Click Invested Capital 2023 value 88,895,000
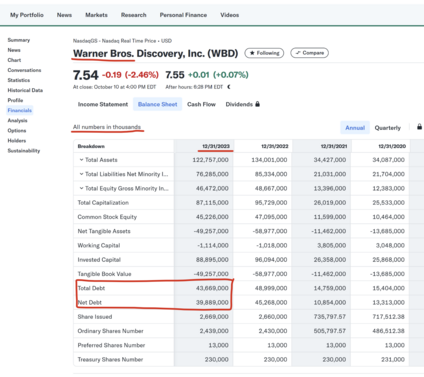Screen dimensions: 424x377 point(212,260)
